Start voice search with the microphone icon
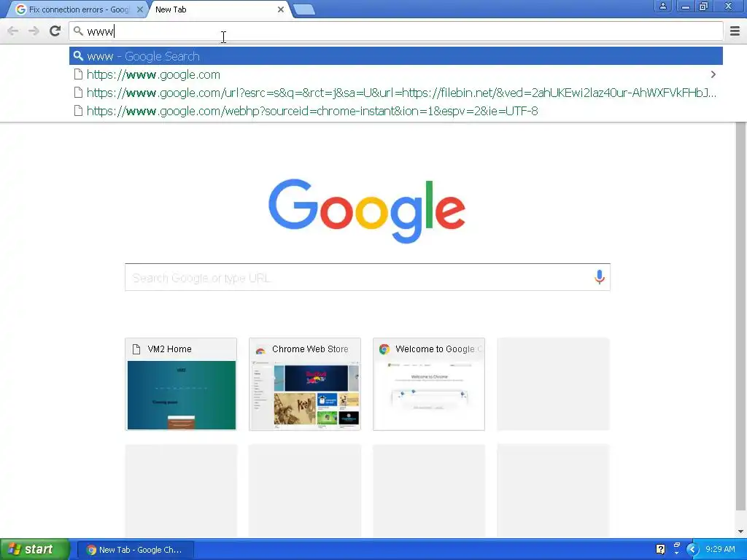The width and height of the screenshot is (747, 560). point(600,277)
